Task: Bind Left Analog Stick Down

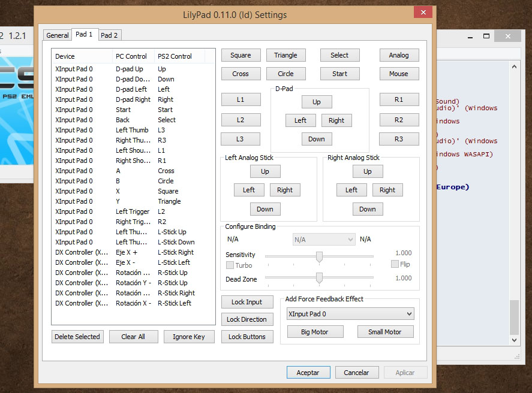Action: pyautogui.click(x=265, y=208)
